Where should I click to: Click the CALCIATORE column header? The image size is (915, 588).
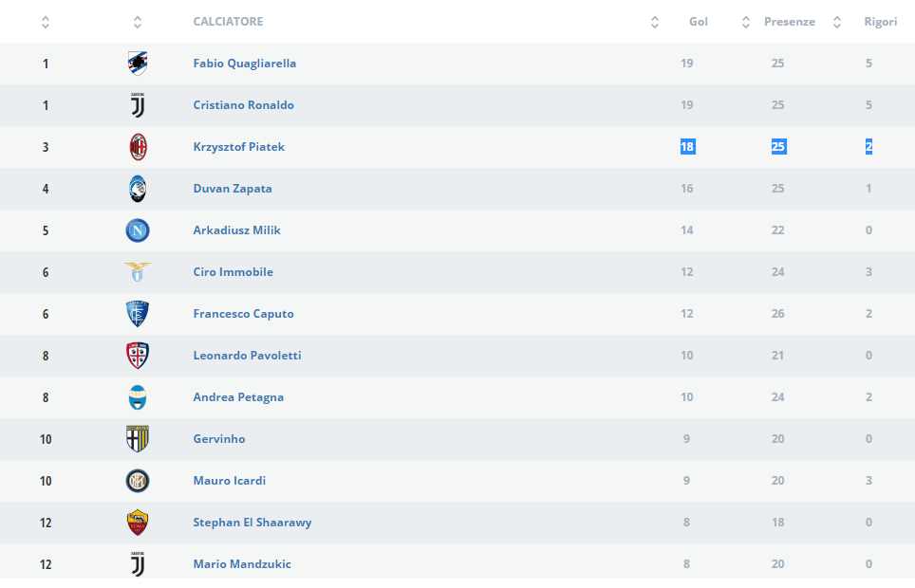pos(228,22)
